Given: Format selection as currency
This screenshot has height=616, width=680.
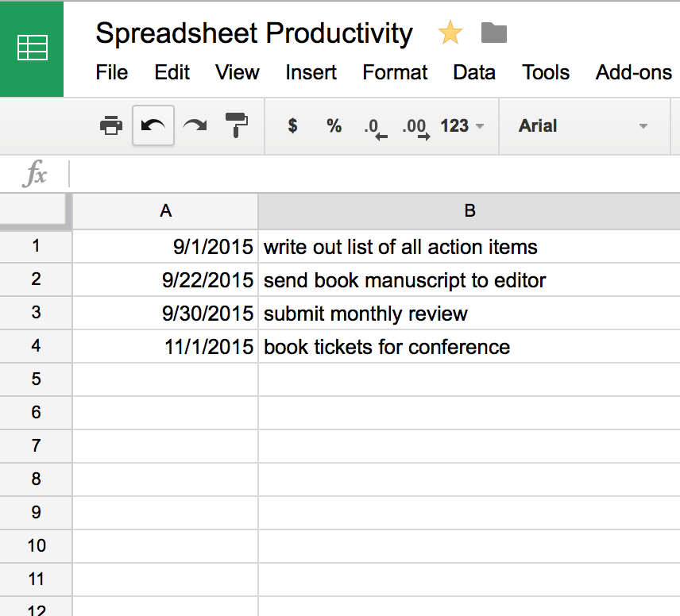Looking at the screenshot, I should tap(292, 125).
